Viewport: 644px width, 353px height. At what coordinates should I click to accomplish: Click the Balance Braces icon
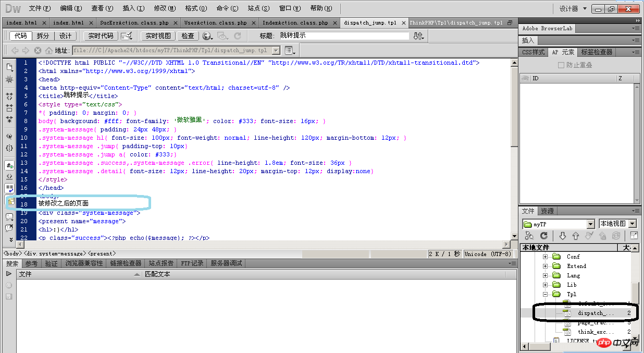[x=9, y=148]
